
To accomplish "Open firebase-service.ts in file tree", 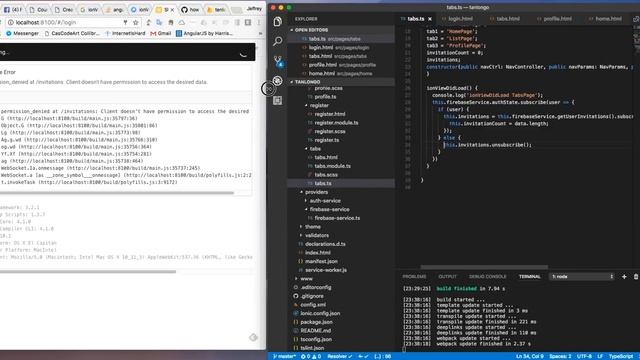I will [x=337, y=218].
